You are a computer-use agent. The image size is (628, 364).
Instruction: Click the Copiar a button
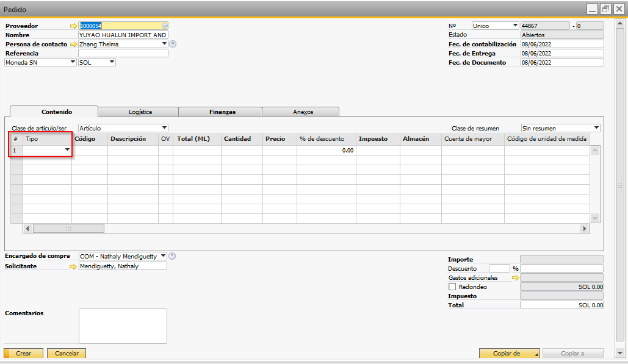tap(572, 353)
